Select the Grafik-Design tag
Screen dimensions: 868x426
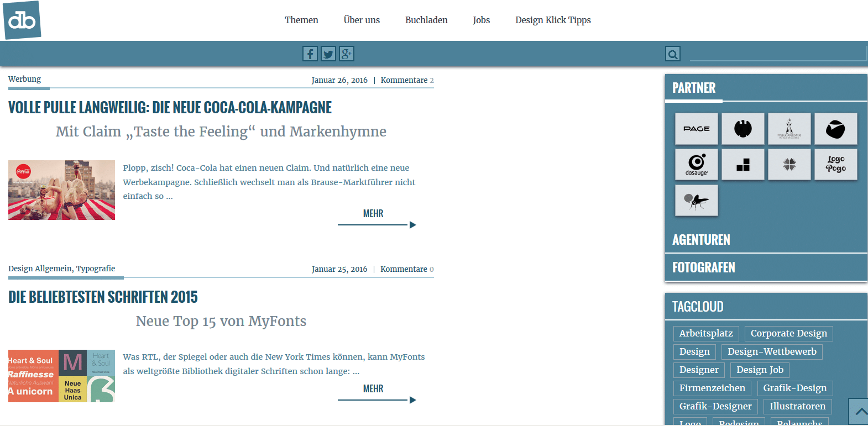point(795,388)
